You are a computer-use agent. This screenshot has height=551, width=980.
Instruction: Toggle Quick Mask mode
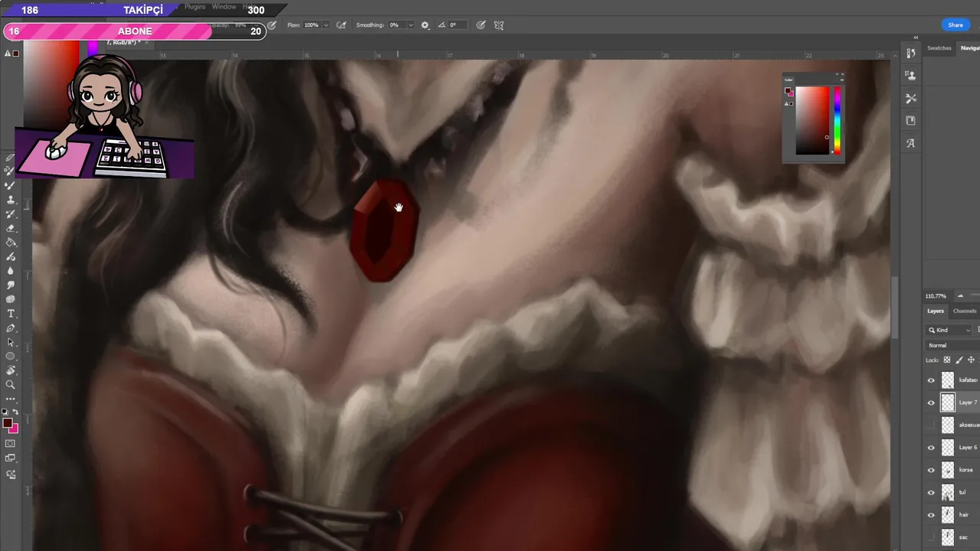pos(11,444)
